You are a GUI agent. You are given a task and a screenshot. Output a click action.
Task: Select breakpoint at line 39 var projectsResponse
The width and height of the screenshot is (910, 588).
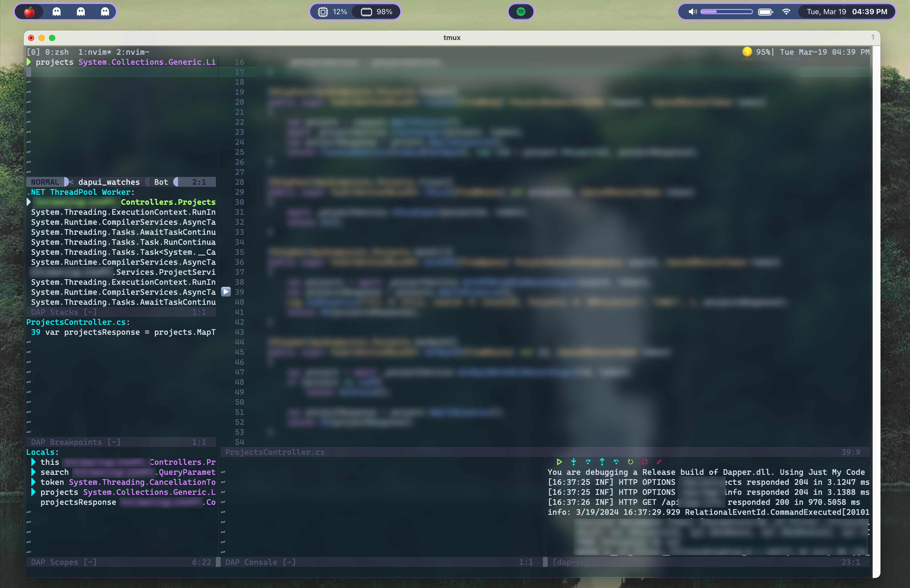(123, 332)
